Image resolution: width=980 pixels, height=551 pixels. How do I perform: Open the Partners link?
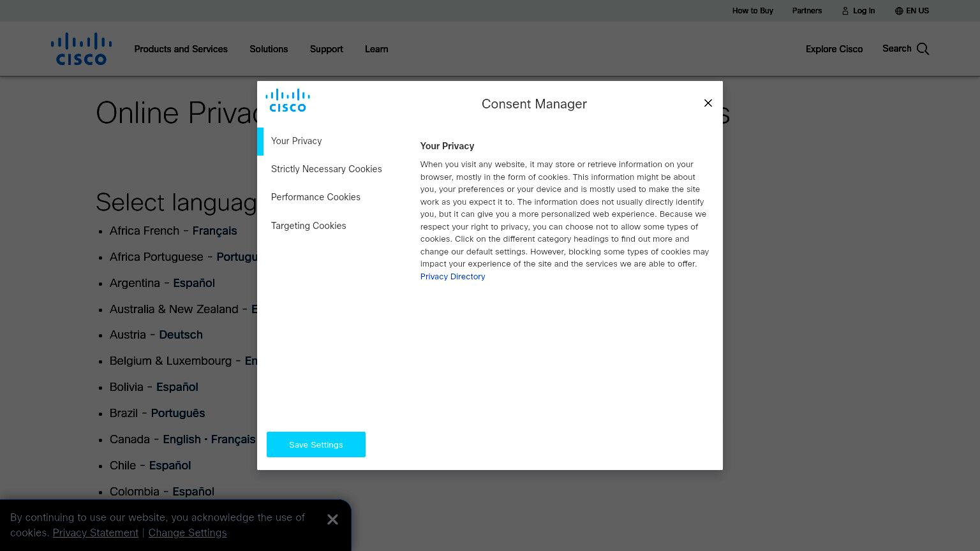pyautogui.click(x=807, y=11)
